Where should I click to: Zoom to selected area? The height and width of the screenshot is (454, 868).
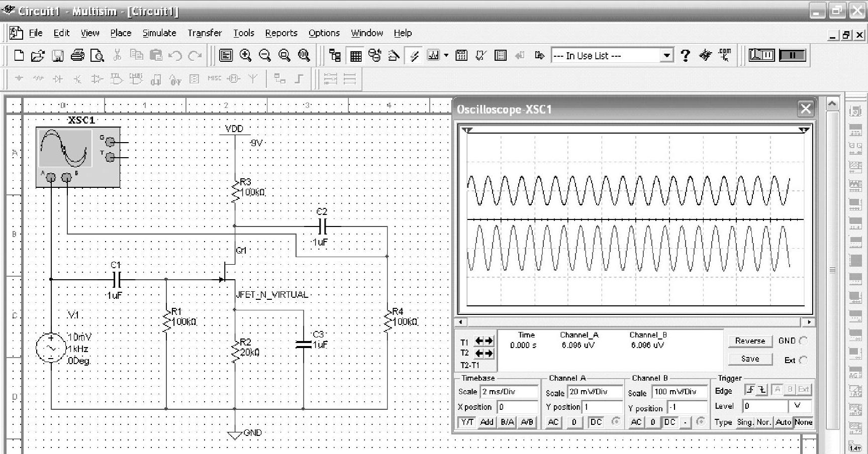(x=284, y=55)
